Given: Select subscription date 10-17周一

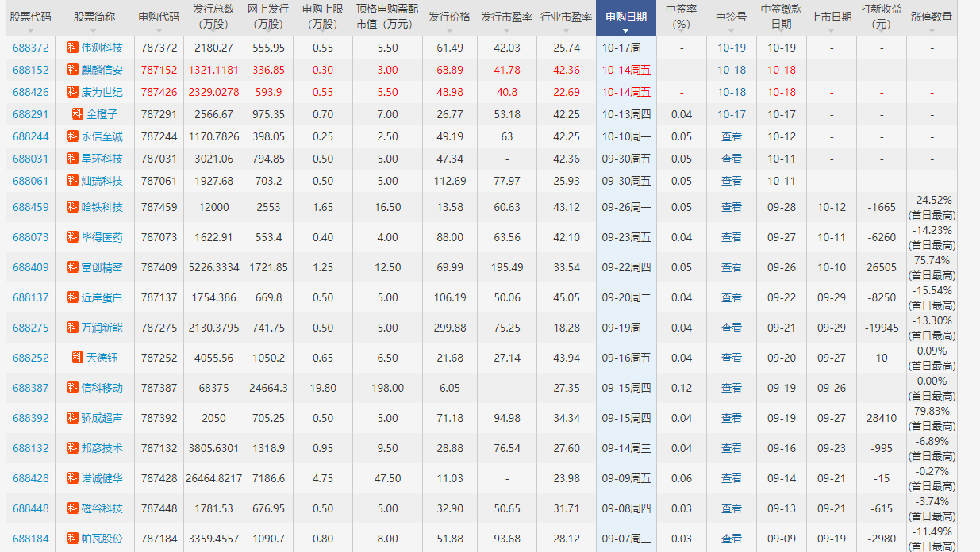Looking at the screenshot, I should [626, 48].
